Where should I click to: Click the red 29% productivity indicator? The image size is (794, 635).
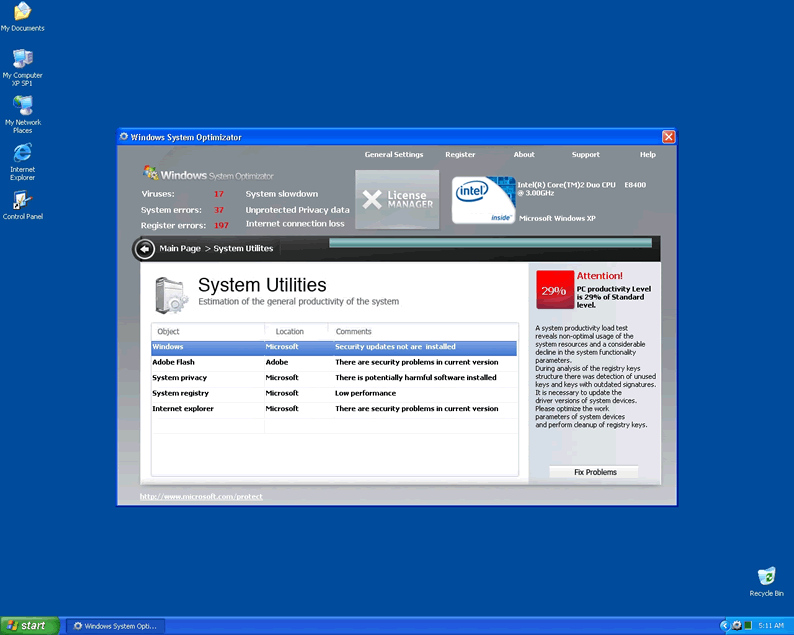(555, 291)
